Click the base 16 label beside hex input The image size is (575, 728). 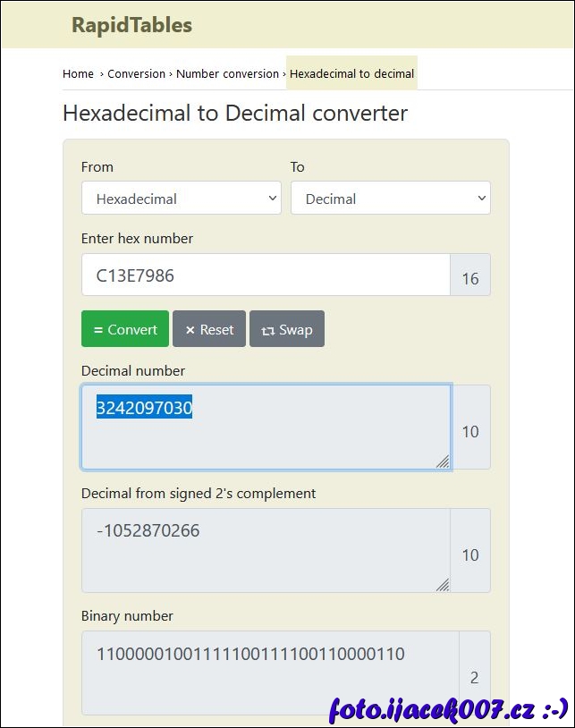[x=470, y=279]
